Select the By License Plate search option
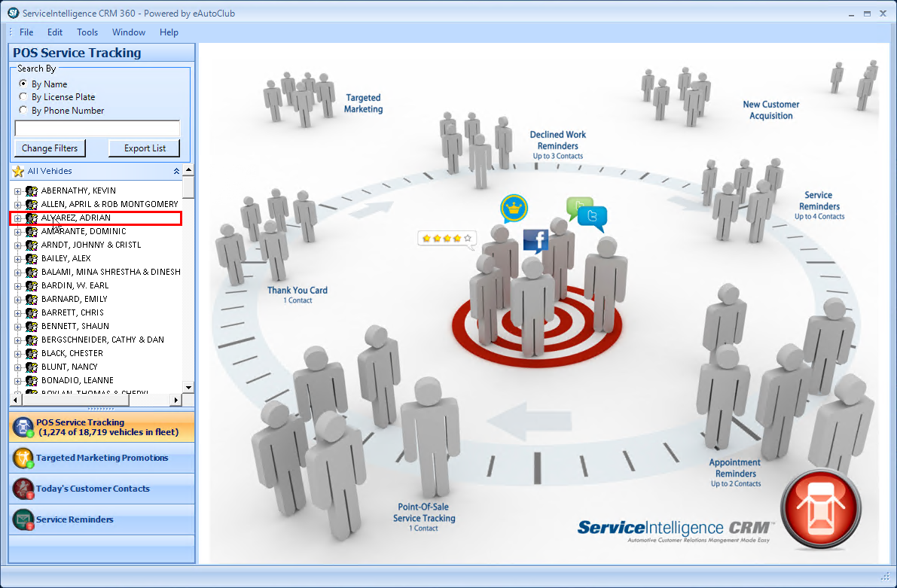The image size is (897, 588). (x=23, y=96)
